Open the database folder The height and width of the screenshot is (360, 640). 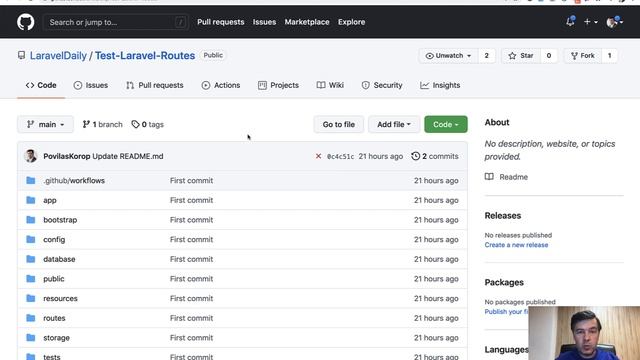[59, 259]
